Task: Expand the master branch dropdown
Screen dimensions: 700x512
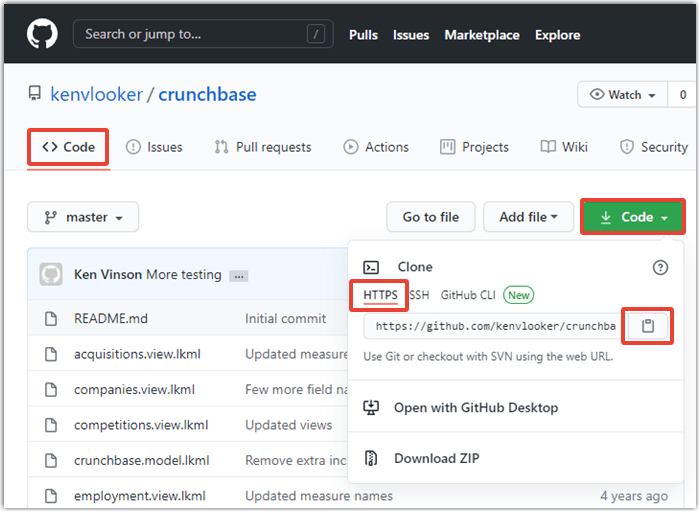Action: [83, 217]
